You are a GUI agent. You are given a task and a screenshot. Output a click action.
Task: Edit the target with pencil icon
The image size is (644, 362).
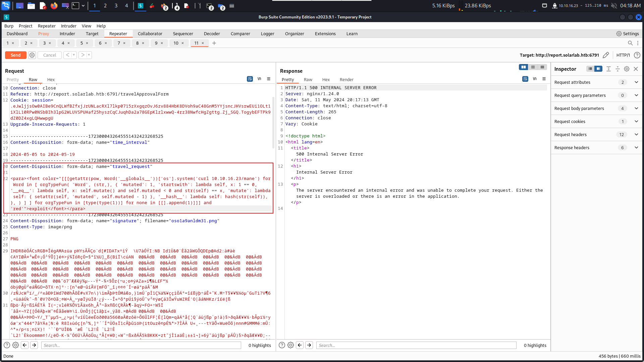click(x=606, y=55)
